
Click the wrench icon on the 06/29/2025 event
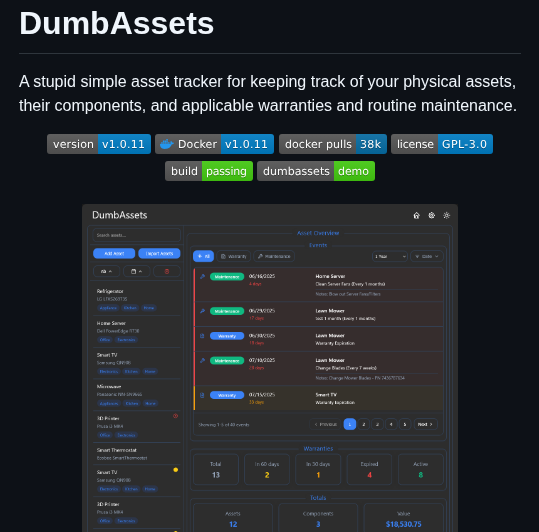coord(202,311)
